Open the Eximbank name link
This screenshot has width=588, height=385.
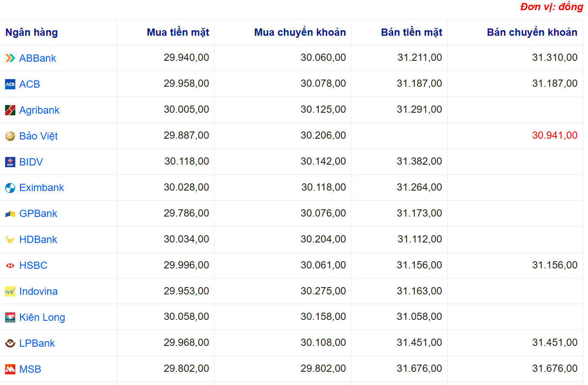click(x=41, y=188)
